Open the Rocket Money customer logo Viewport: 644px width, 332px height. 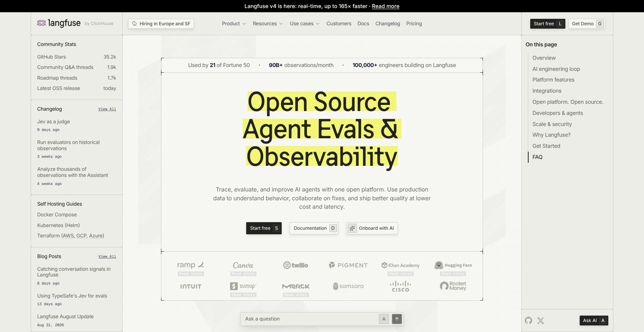(453, 286)
